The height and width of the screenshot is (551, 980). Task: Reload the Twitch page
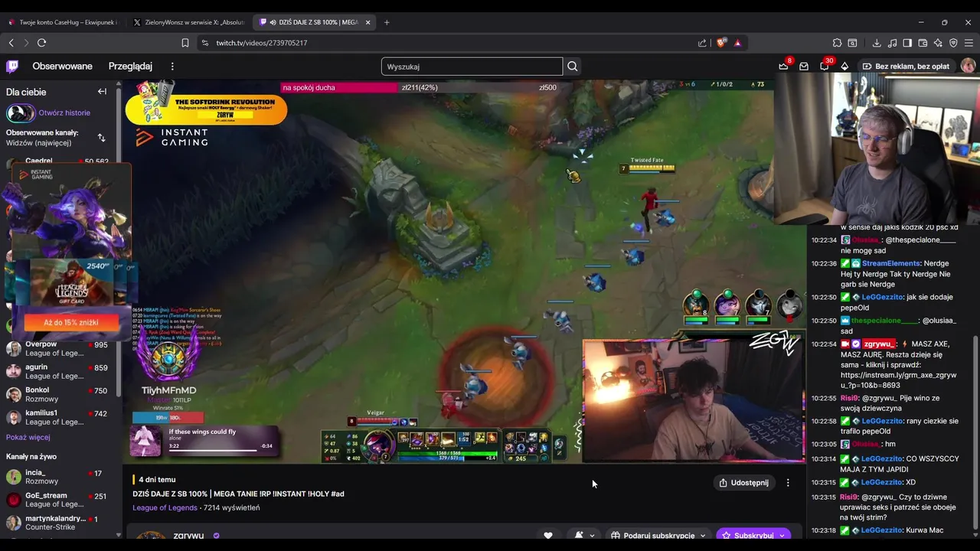(x=41, y=43)
